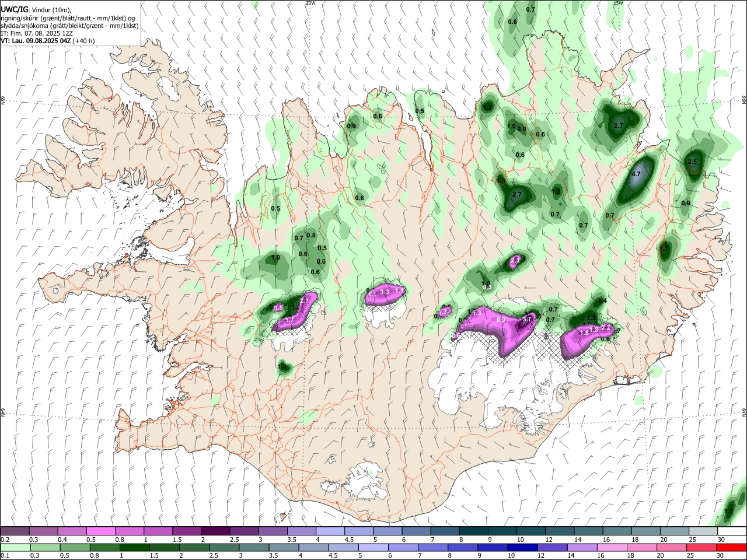Click the 1.8 value in the pink snow area
Image resolution: width=747 pixels, height=560 pixels.
point(584,332)
